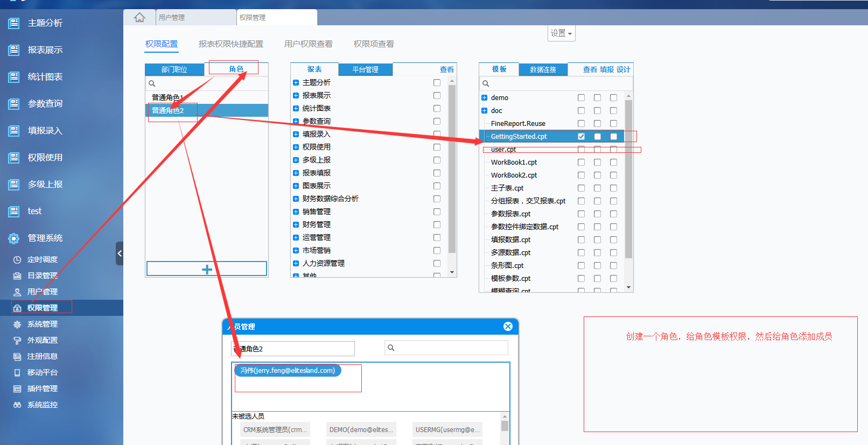This screenshot has height=445, width=868.
Task: Check WorkBook1.cpt design checkbox
Action: click(x=613, y=162)
